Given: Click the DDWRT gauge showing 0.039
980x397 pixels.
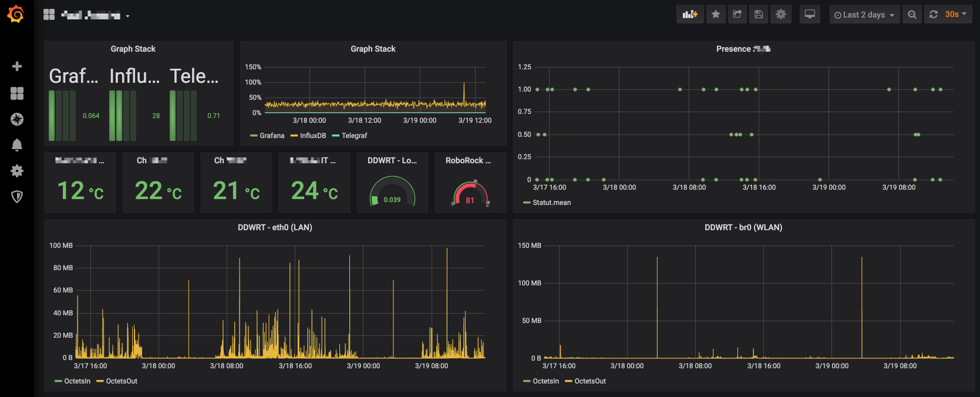Looking at the screenshot, I should pyautogui.click(x=392, y=191).
